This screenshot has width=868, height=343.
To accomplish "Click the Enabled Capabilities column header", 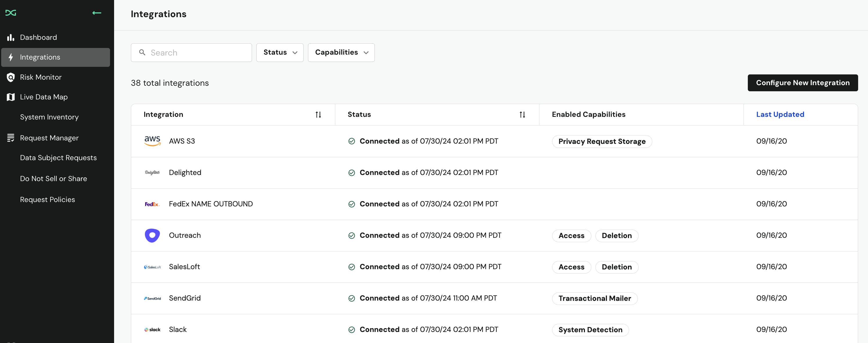I will (x=588, y=115).
